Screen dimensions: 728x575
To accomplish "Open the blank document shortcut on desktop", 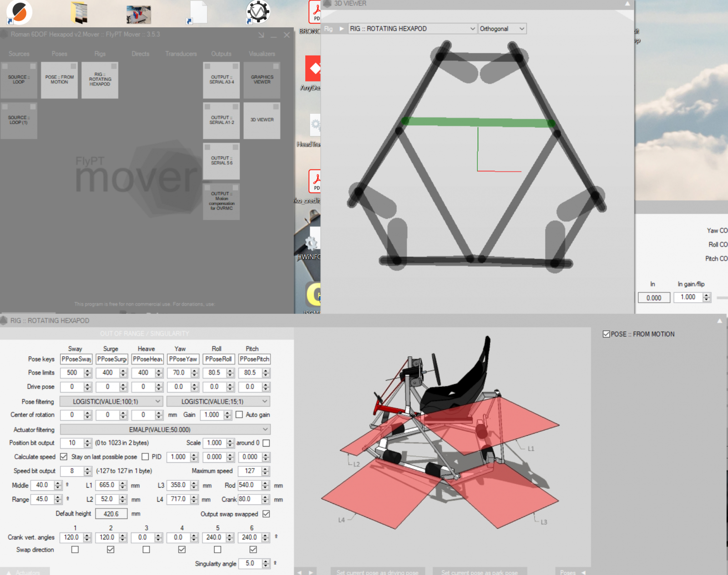I will tap(197, 12).
